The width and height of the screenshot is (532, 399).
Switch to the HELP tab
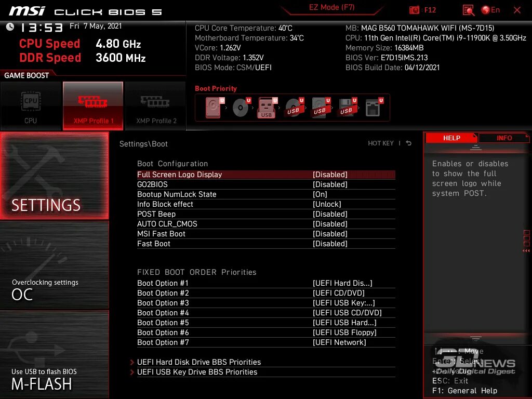(451, 138)
